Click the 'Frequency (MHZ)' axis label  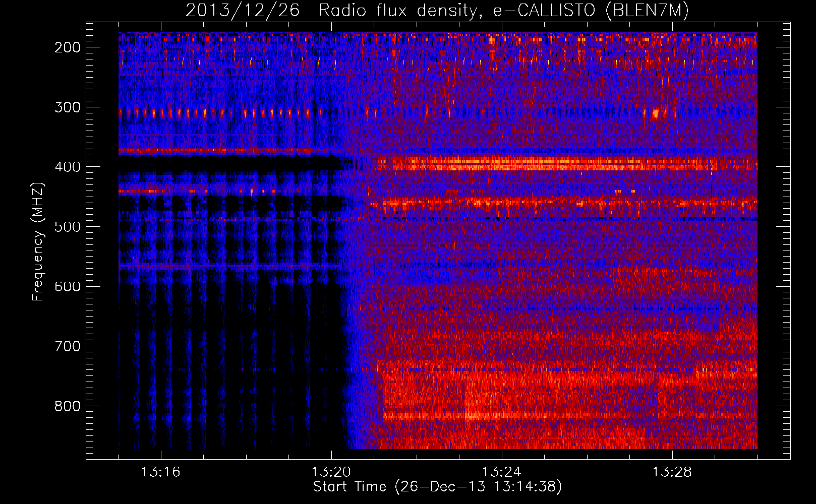click(38, 241)
